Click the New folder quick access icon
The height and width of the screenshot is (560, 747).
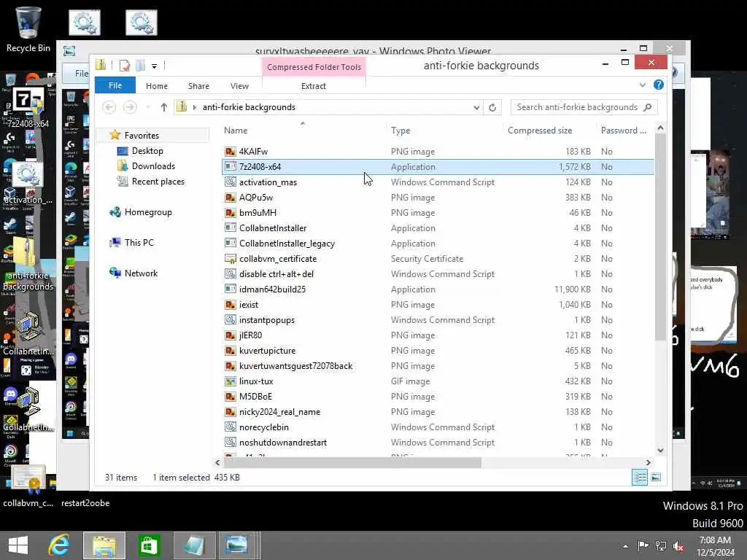point(141,66)
